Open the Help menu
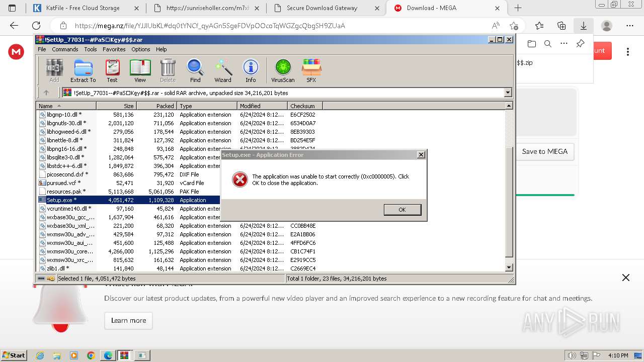Viewport: 644px width, 362px height. pyautogui.click(x=161, y=49)
